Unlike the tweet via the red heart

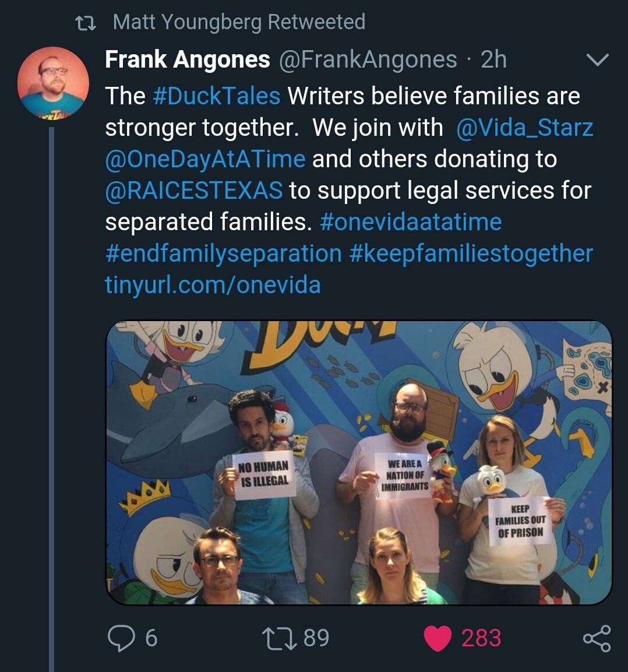(x=438, y=638)
